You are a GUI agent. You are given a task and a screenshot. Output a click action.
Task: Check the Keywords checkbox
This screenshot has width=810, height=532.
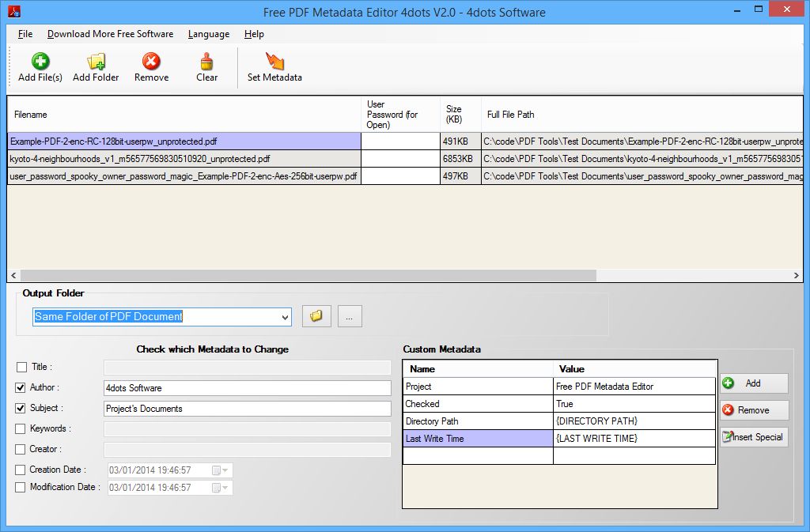(x=21, y=428)
